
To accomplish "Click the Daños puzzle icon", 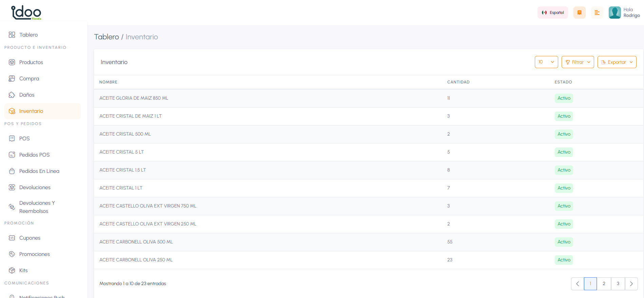I will pos(12,95).
